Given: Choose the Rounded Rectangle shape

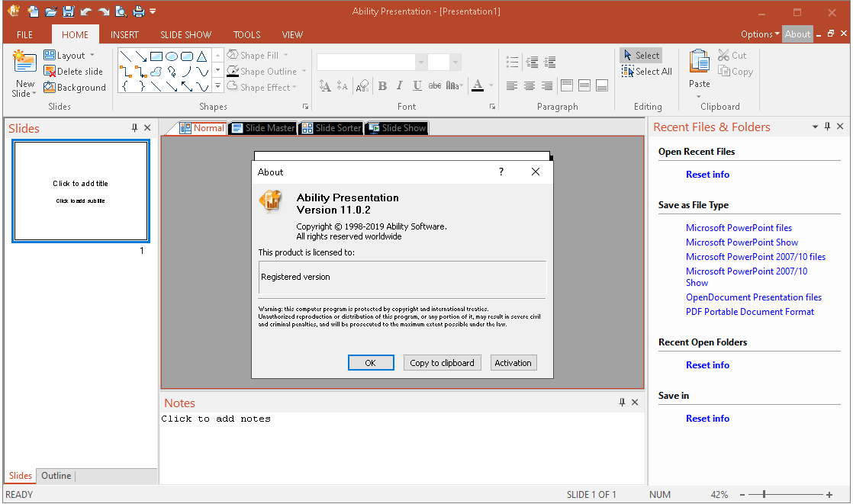Looking at the screenshot, I should tap(187, 56).
